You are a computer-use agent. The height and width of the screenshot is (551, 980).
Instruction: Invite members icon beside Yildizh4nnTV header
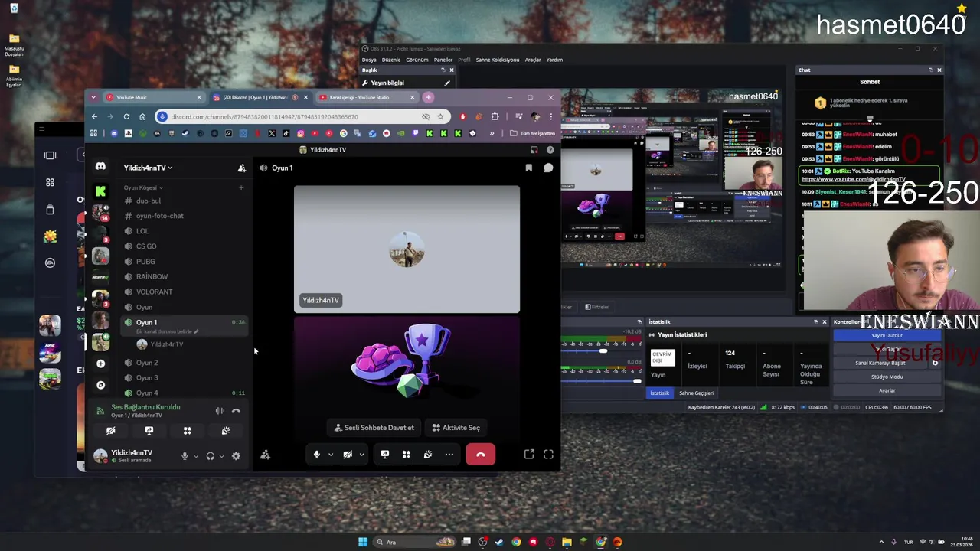pyautogui.click(x=242, y=168)
